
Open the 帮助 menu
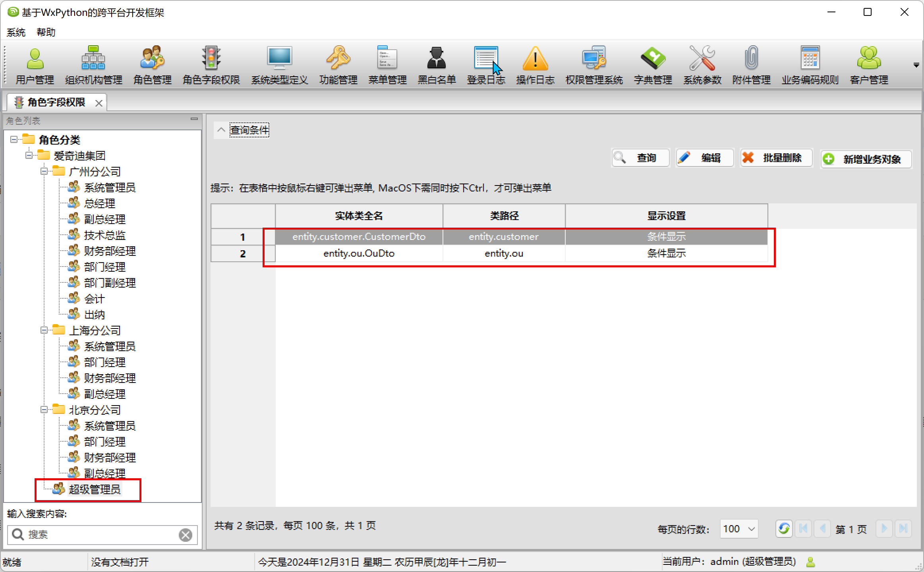click(46, 32)
